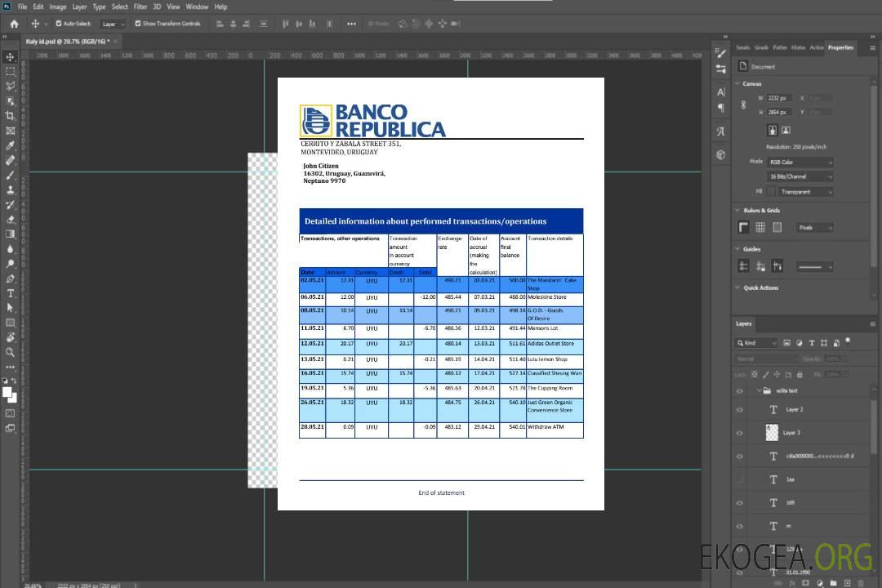
Task: Open the Glyphs panel icon
Action: point(720,131)
